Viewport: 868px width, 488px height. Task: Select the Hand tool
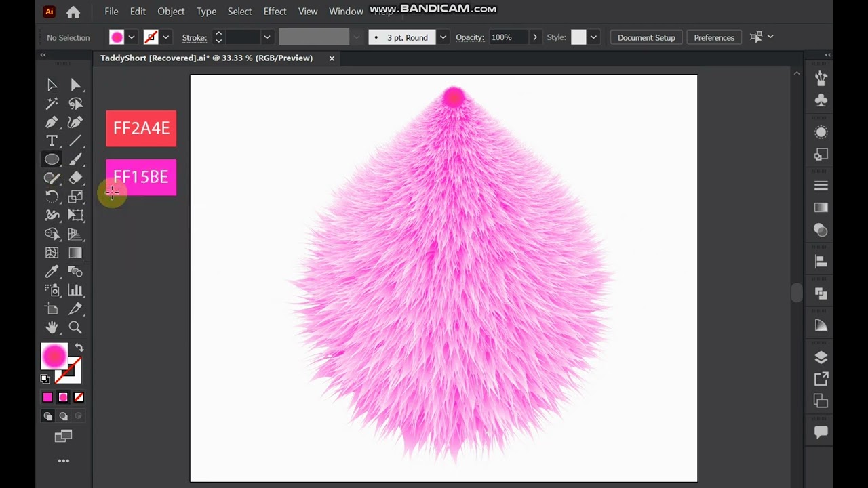click(x=52, y=327)
